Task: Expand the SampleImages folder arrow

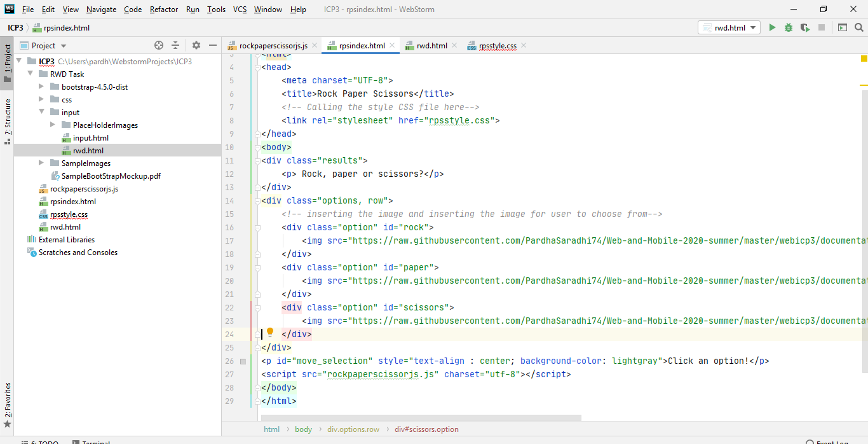Action: tap(41, 163)
